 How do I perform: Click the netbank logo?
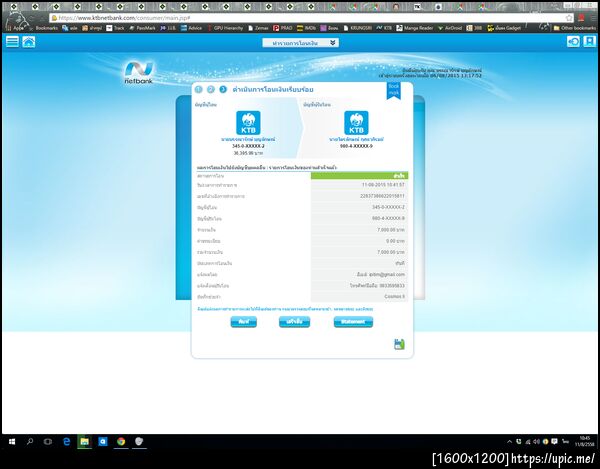(x=139, y=72)
